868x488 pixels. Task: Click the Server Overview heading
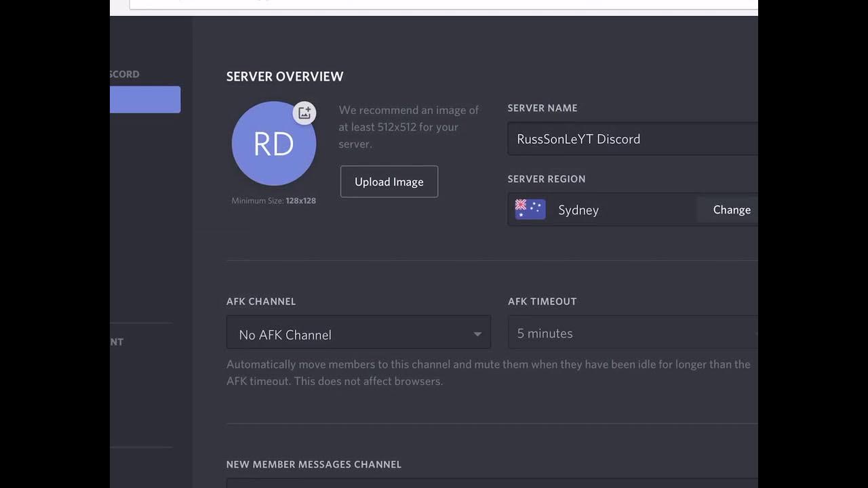tap(285, 77)
